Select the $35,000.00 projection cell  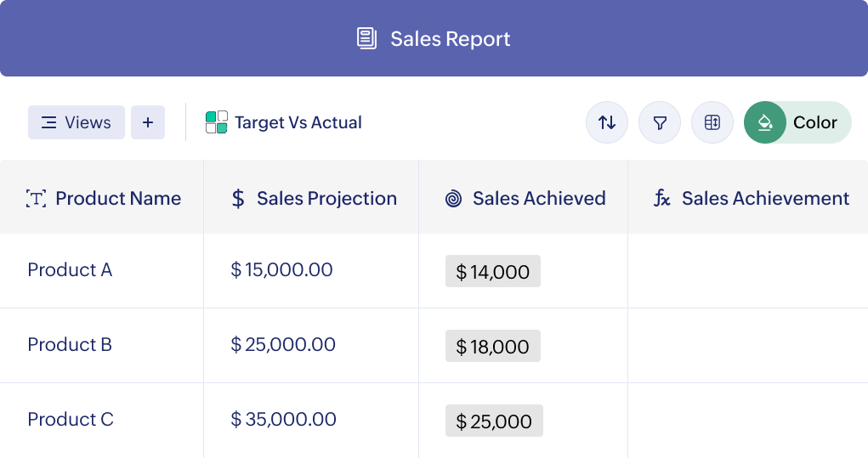click(284, 420)
